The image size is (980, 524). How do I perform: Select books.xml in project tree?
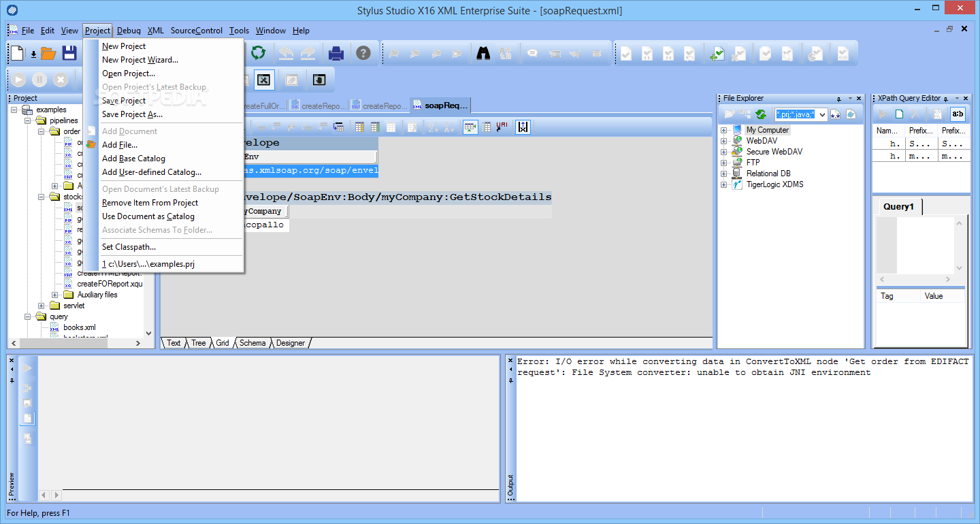click(80, 327)
